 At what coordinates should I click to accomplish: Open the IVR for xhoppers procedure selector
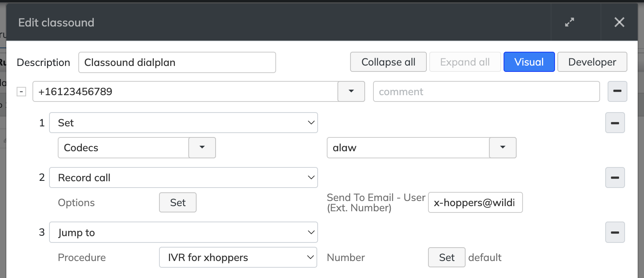pos(238,257)
